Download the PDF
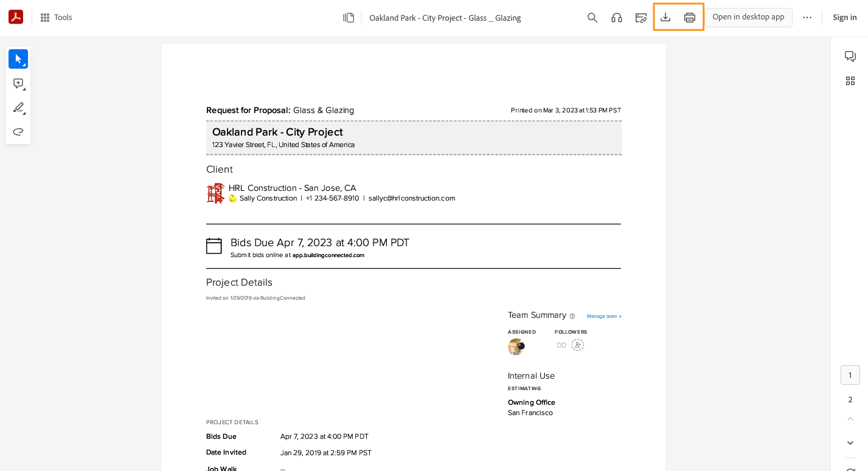The height and width of the screenshot is (471, 868). (665, 18)
